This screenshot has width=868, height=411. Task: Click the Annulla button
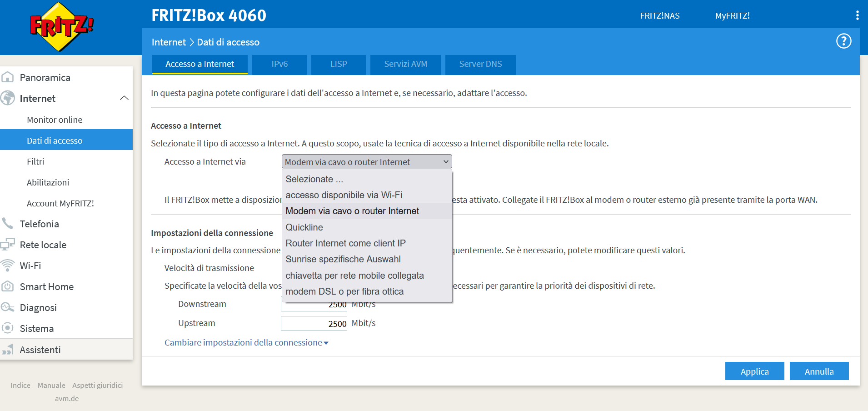click(819, 371)
